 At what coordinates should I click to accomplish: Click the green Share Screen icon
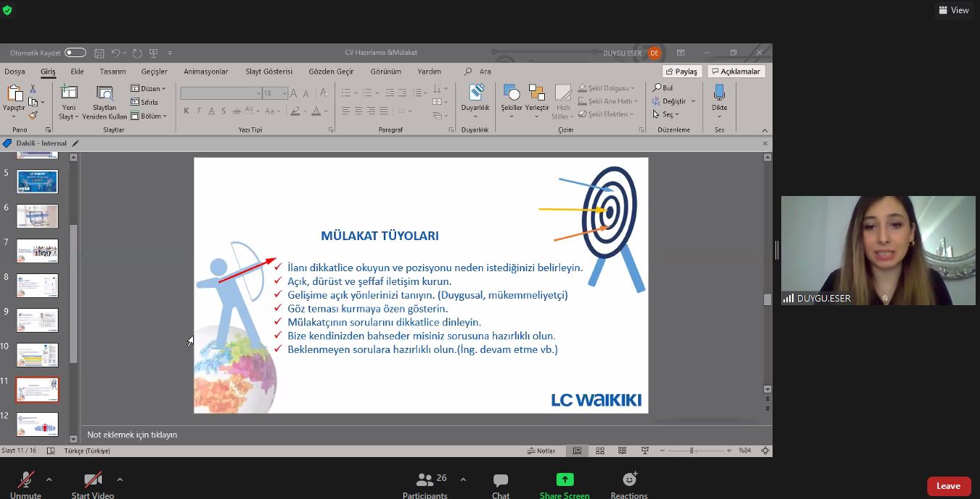(x=564, y=479)
